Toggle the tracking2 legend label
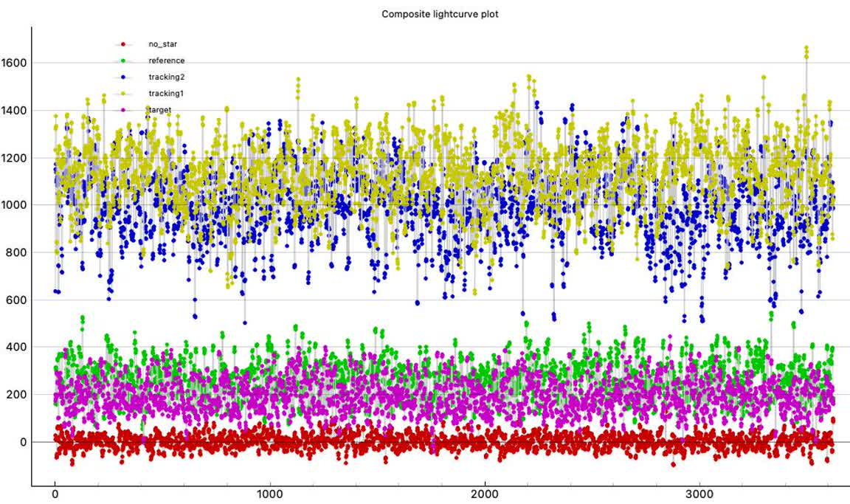Image resolution: width=850 pixels, height=504 pixels. tap(165, 77)
